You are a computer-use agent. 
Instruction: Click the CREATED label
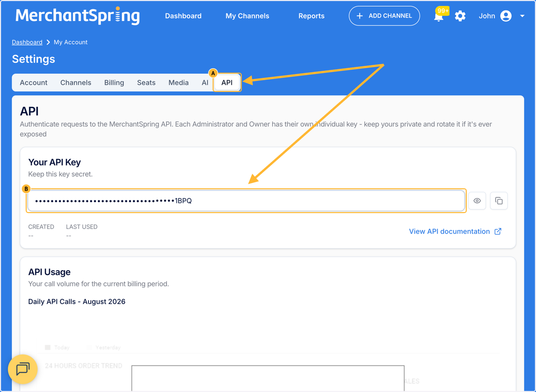(41, 227)
